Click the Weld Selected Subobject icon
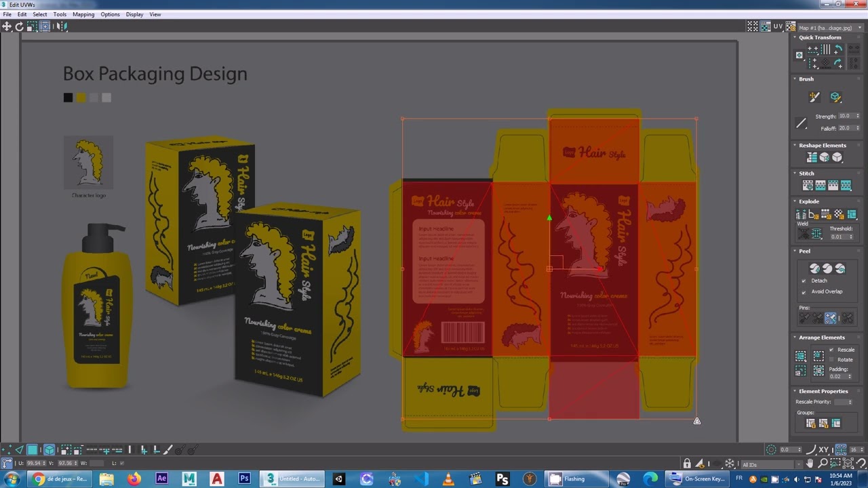 816,234
